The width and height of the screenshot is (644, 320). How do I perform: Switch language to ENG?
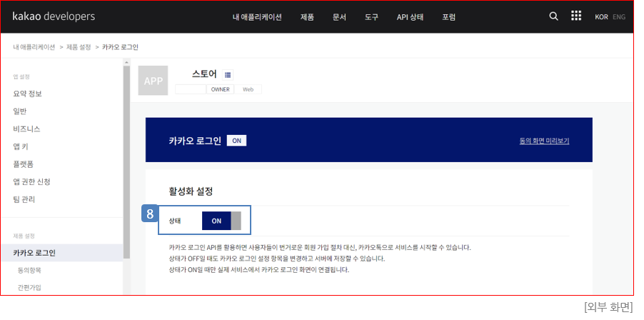click(x=619, y=17)
